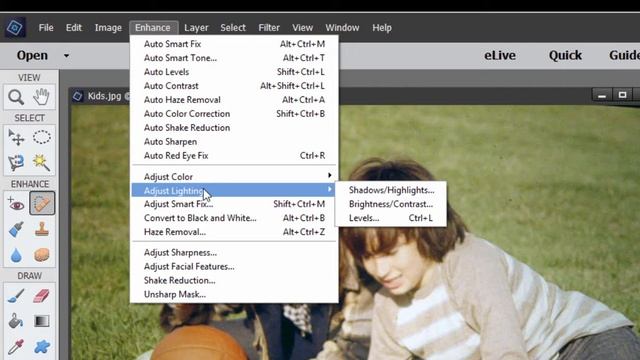Select the Sponge tool
The image size is (640, 360).
tap(42, 255)
